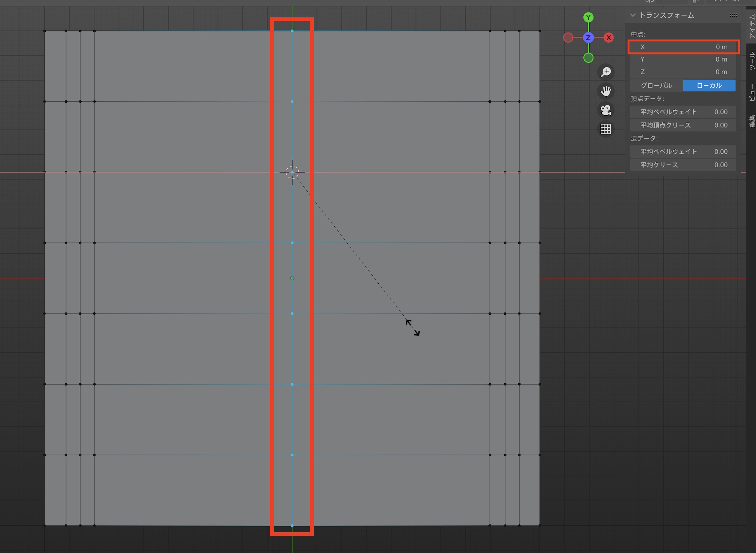
Task: Click the median Y value field
Action: [683, 59]
